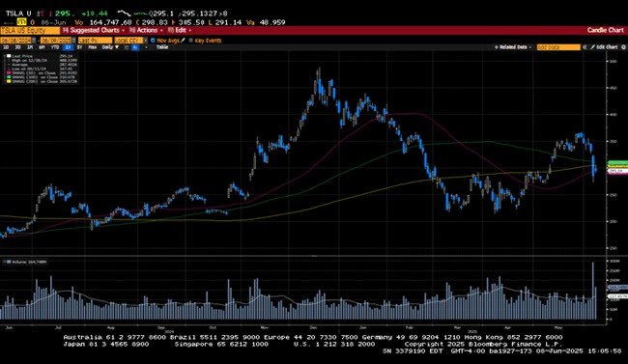628x364 pixels.
Task: Click the SMAVG (100) legend color swatch
Action: (9, 77)
